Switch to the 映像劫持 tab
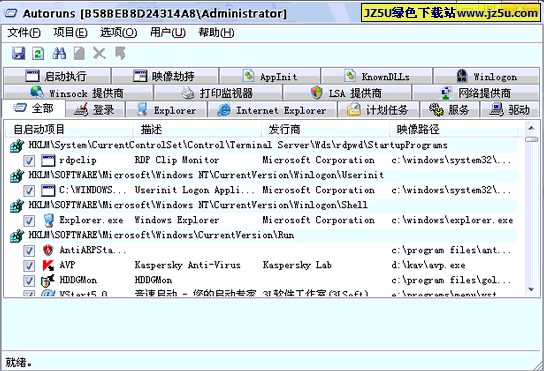Viewport: 544px width, 371px height. [x=165, y=76]
